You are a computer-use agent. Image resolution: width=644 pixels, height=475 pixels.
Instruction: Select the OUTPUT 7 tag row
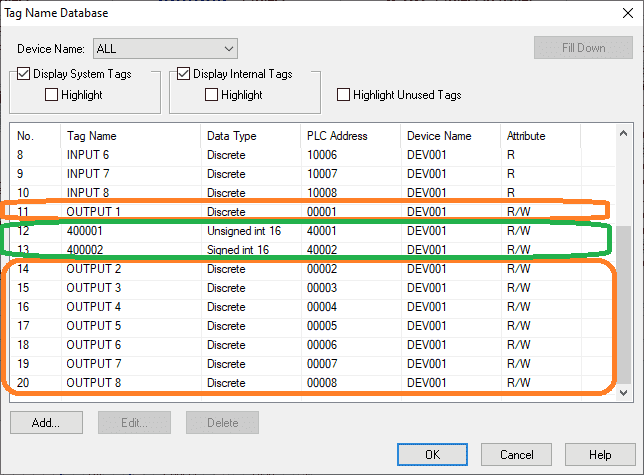pyautogui.click(x=312, y=364)
